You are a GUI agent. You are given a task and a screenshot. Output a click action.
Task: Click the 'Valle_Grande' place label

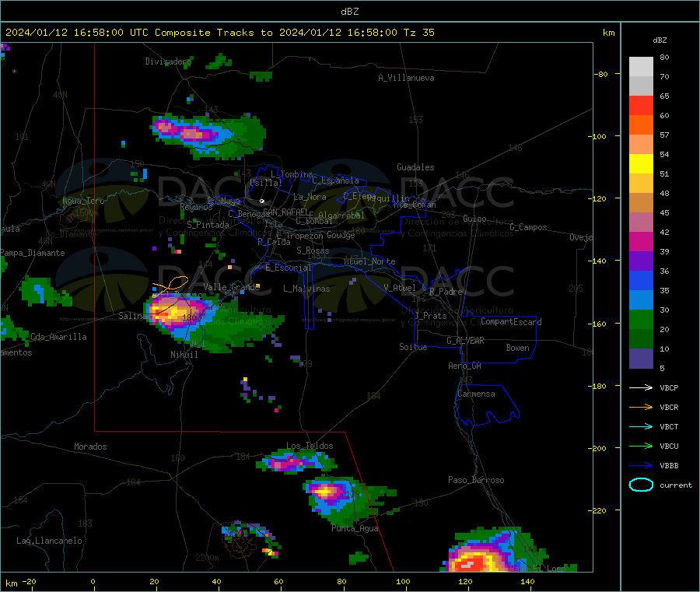coord(231,286)
